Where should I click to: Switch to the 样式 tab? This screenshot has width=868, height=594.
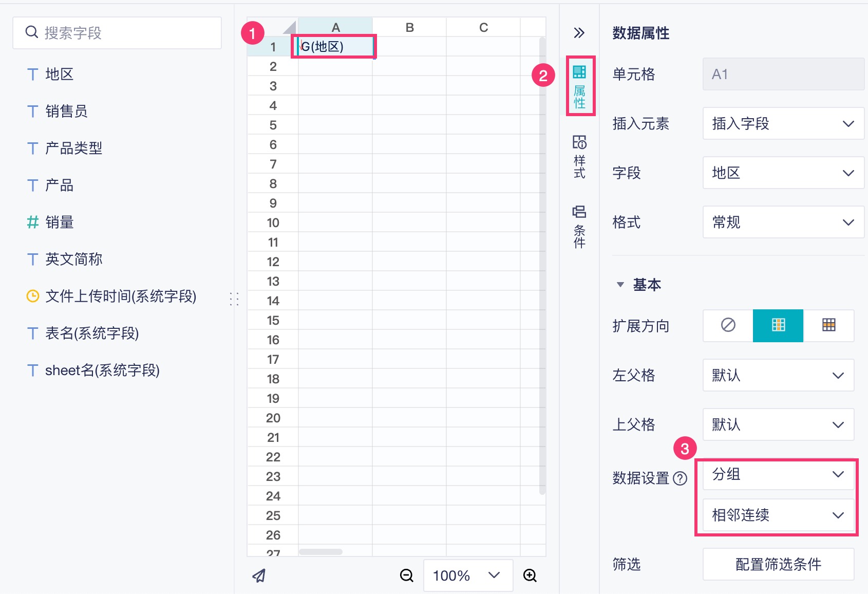(579, 157)
